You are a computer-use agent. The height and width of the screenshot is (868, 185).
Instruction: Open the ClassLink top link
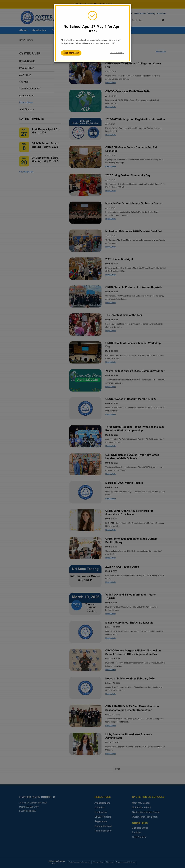click(x=161, y=14)
